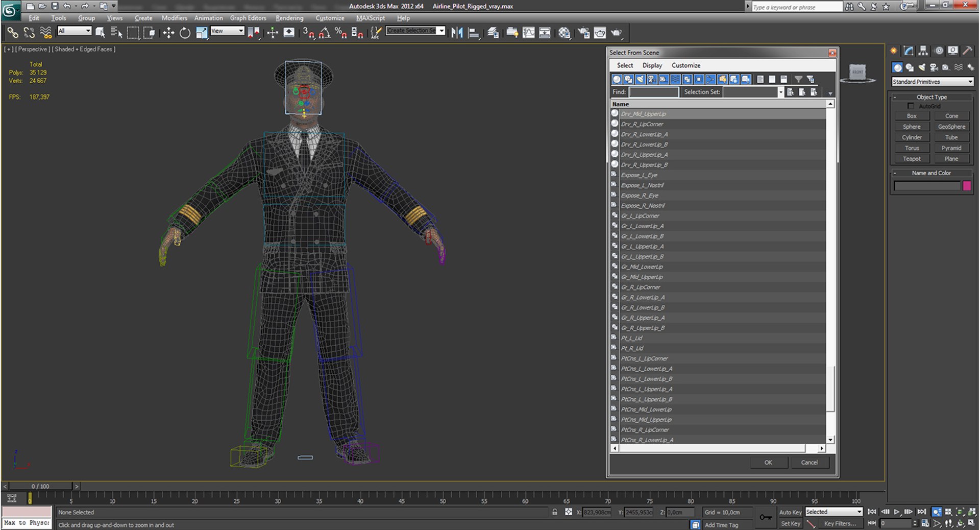Choose the Select and Move tool
Screen dimensions: 980x530
pyautogui.click(x=168, y=33)
